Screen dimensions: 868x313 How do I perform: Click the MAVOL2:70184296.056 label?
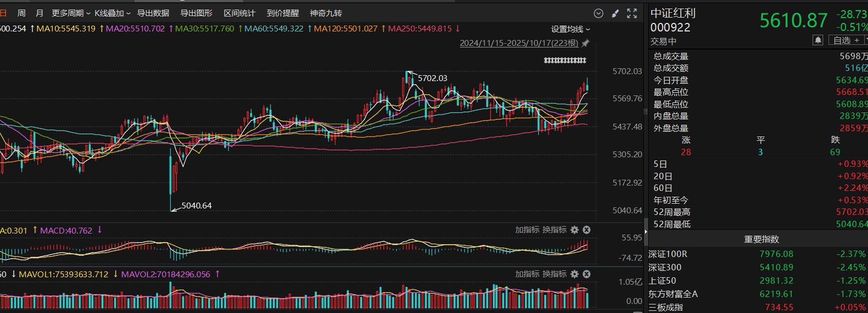pyautogui.click(x=166, y=275)
